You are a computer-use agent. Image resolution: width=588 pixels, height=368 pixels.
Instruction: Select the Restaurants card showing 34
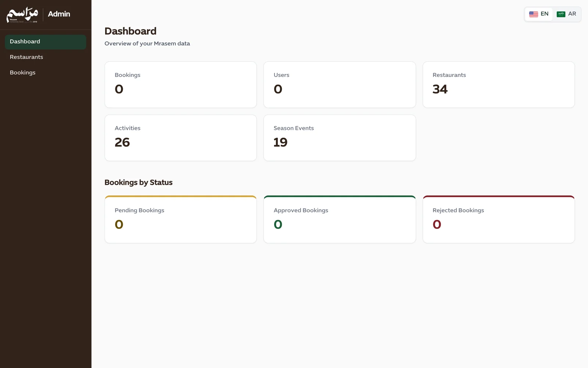499,85
